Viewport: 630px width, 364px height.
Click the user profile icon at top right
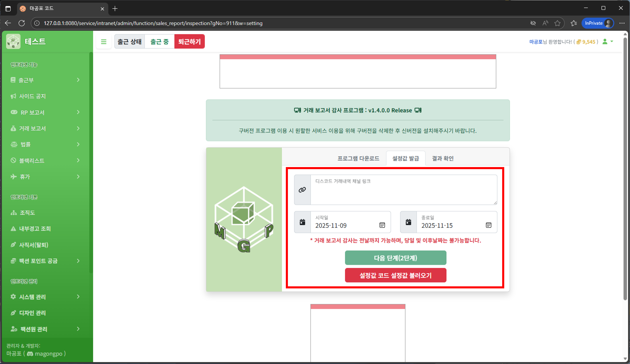(605, 42)
